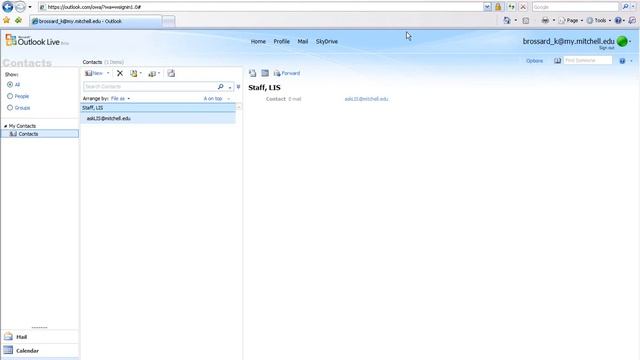Open the Print options dropdown arrow
The height and width of the screenshot is (360, 640).
point(554,20)
